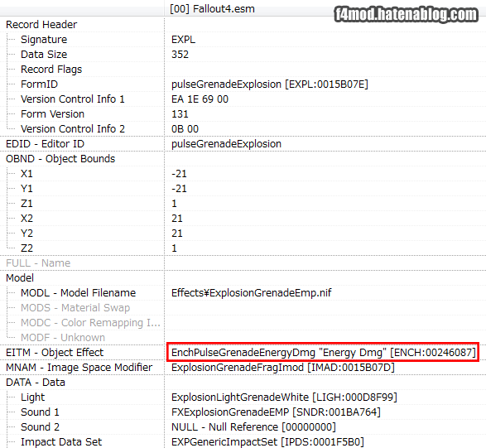Select ExplosionLightGrenadeWhite light value

coord(284,397)
